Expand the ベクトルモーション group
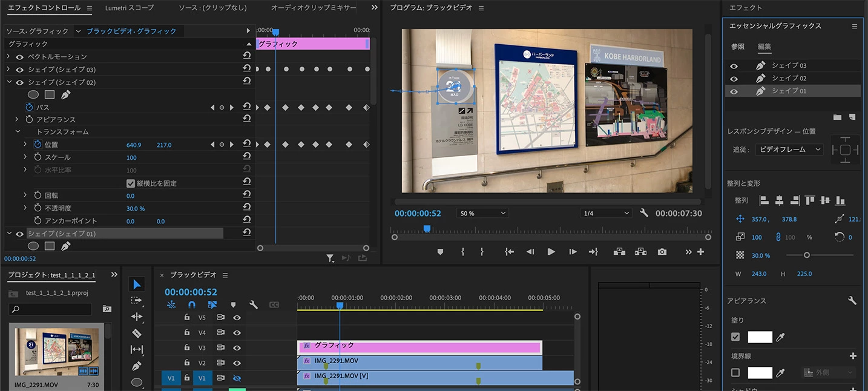This screenshot has width=868, height=391. pos(8,56)
